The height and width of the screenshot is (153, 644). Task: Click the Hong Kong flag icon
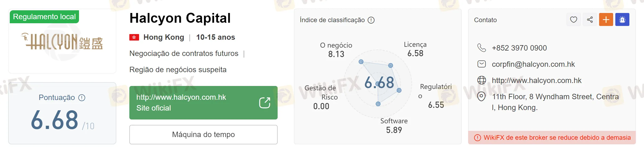coord(134,37)
